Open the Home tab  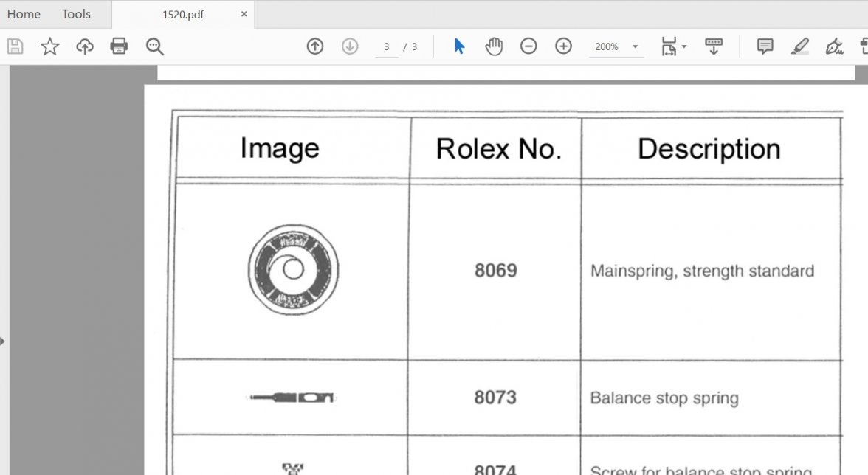(24, 14)
